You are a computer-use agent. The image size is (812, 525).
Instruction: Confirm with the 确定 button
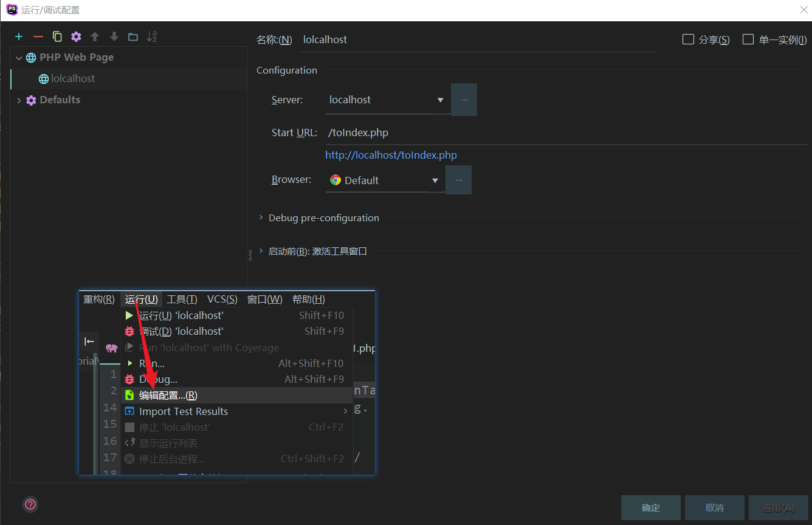tap(651, 507)
